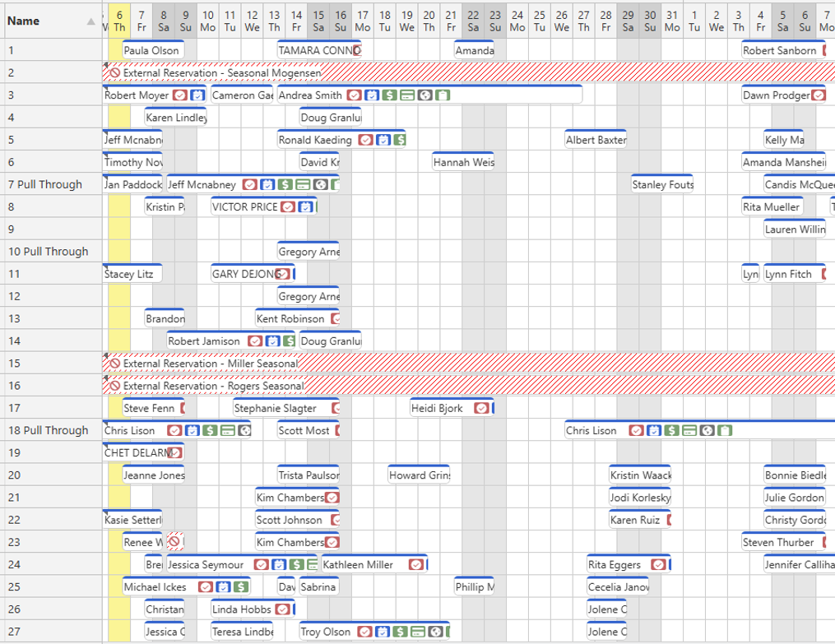Screen dimensions: 835x644
Task: Click the red check icon on Andrea Smith's reservation
Action: (354, 95)
